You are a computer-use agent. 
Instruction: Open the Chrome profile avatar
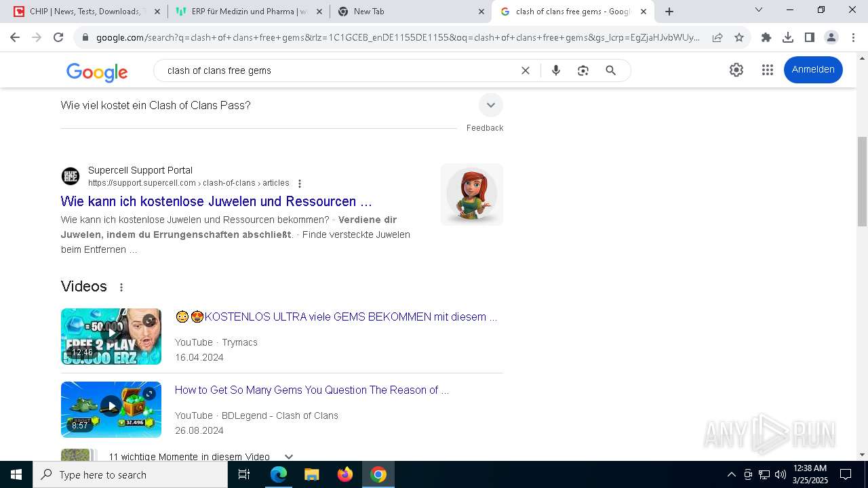831,37
